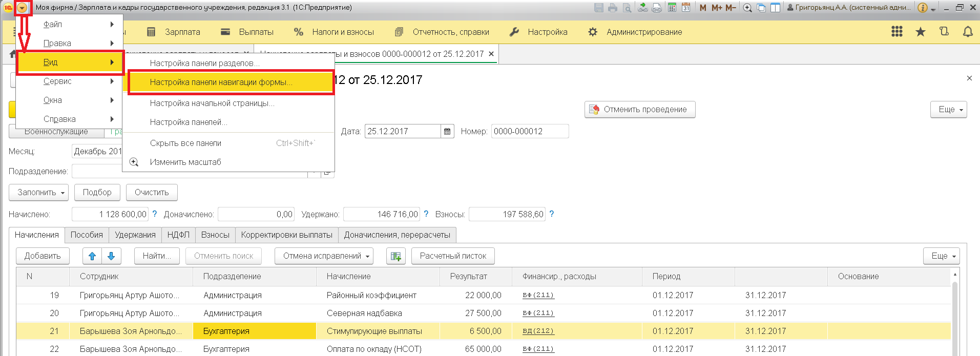The image size is (980, 356).
Task: Click the Добавить button
Action: pos(43,256)
